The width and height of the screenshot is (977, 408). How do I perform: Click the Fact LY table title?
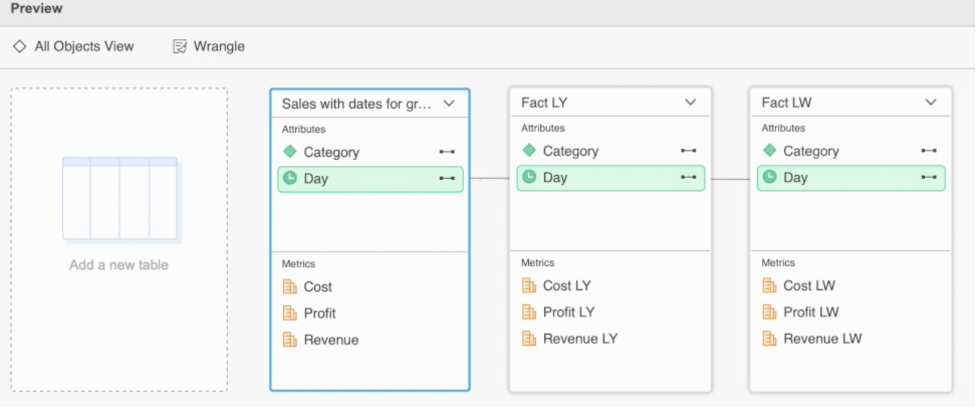click(545, 102)
